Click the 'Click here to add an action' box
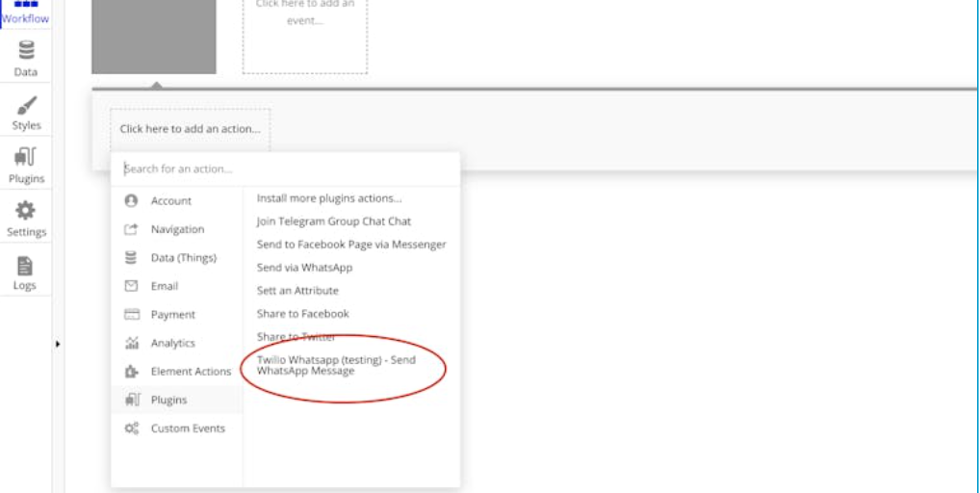The width and height of the screenshot is (980, 493). [x=190, y=129]
